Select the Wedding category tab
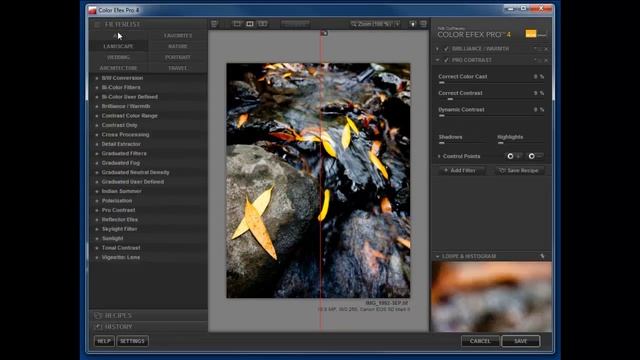Screen dimensions: 640x360 point(118,57)
